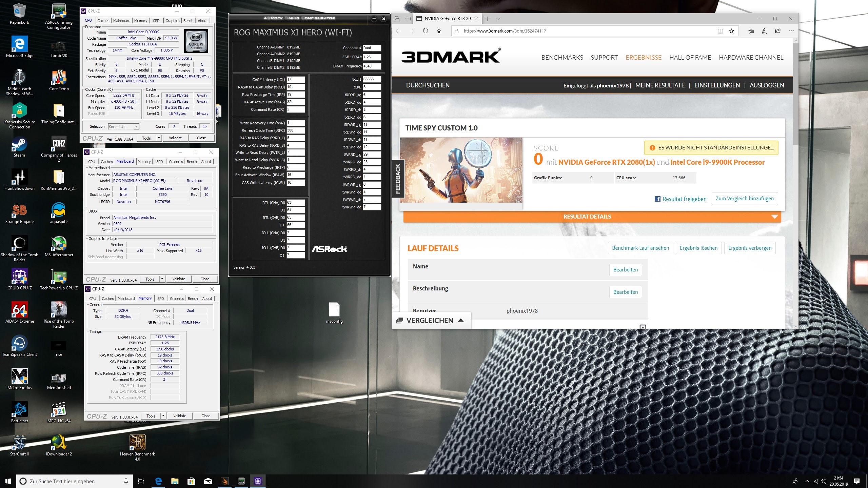This screenshot has height=488, width=868.
Task: Open Heaven Benchmark 4.0 desktop icon
Action: [137, 443]
